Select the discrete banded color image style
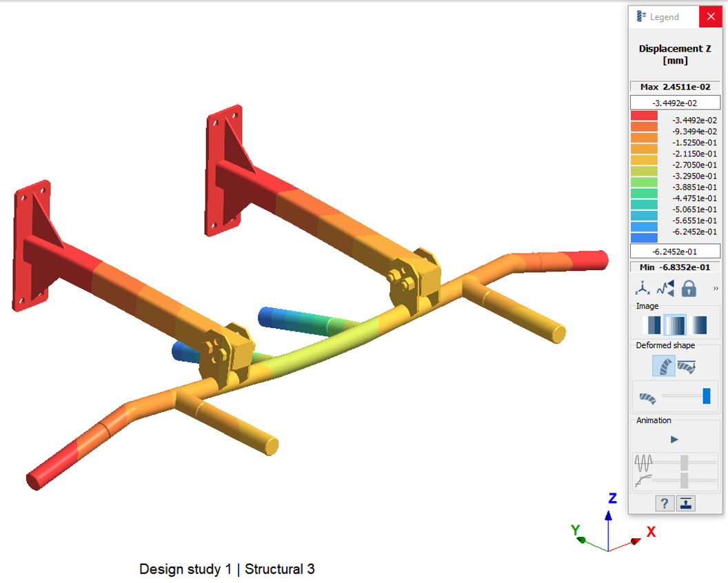Viewport: 728px width, 583px height. (651, 325)
